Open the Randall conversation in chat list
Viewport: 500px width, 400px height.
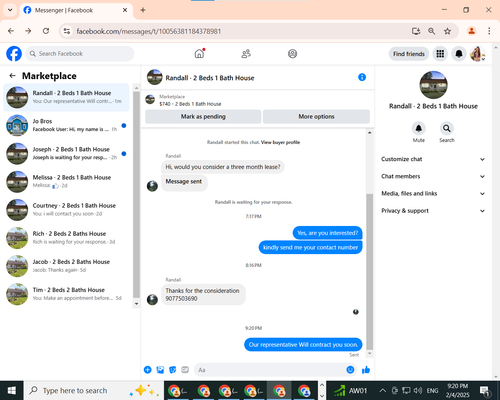click(x=66, y=97)
